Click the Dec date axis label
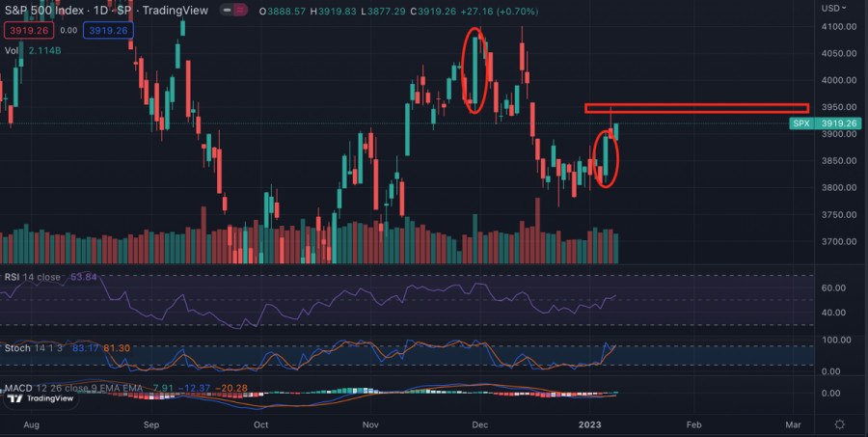 (x=480, y=424)
